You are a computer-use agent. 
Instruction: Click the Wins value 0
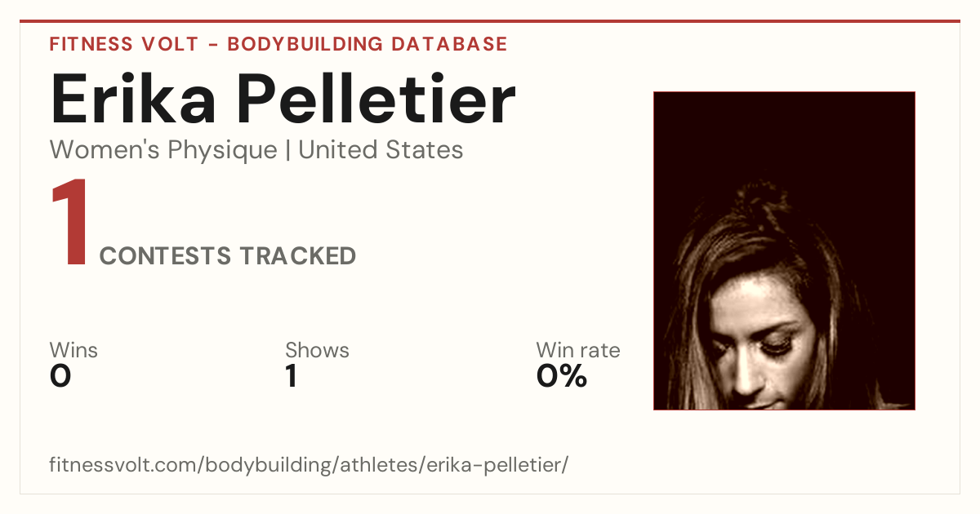tap(60, 376)
